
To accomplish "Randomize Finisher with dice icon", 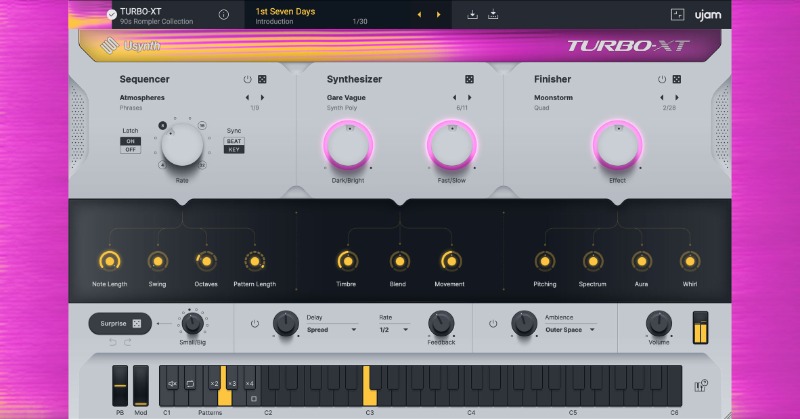I will [677, 79].
